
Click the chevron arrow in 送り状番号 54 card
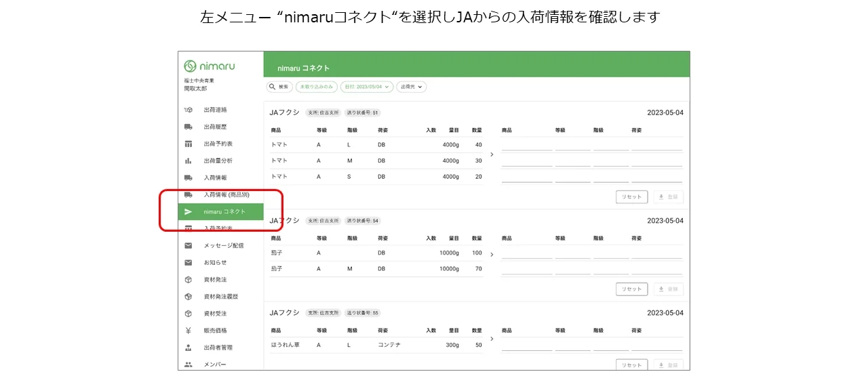[492, 255]
